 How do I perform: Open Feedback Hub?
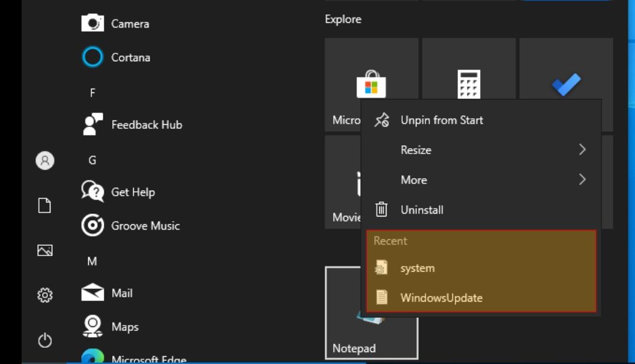[x=132, y=125]
